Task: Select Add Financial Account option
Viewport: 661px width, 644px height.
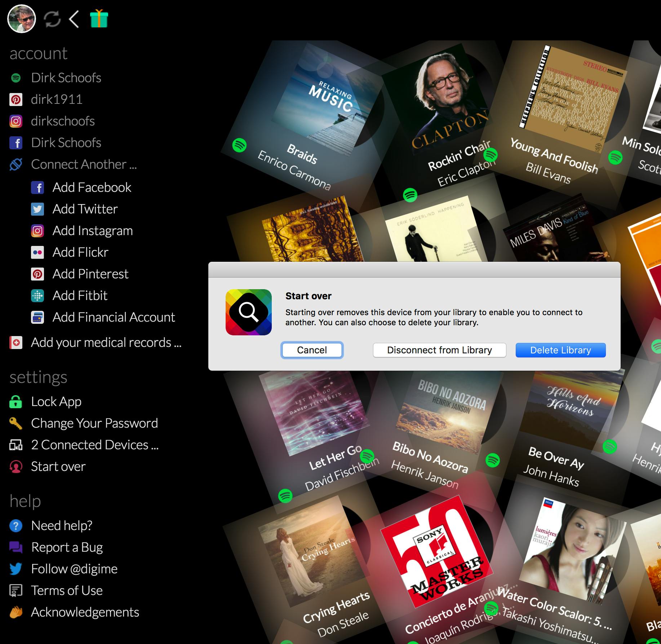Action: 114,317
